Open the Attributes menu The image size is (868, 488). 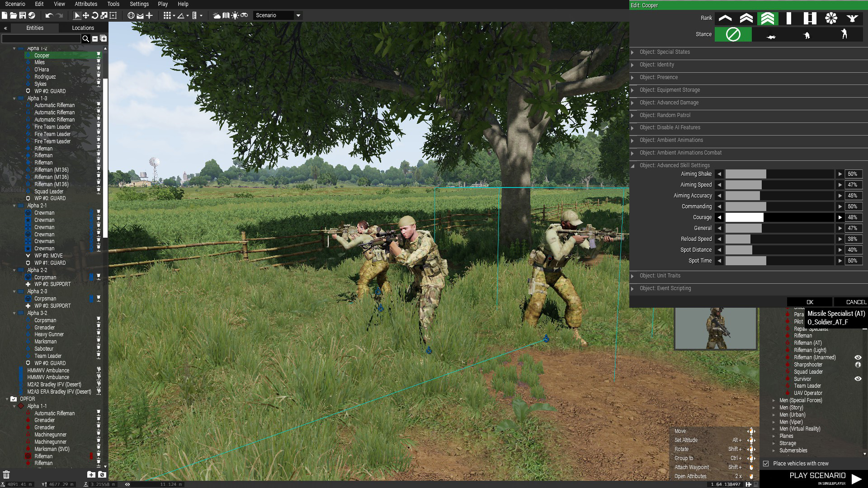[x=85, y=4]
